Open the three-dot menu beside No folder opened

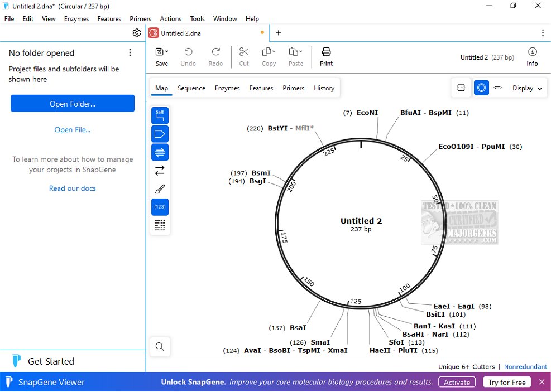(x=130, y=53)
